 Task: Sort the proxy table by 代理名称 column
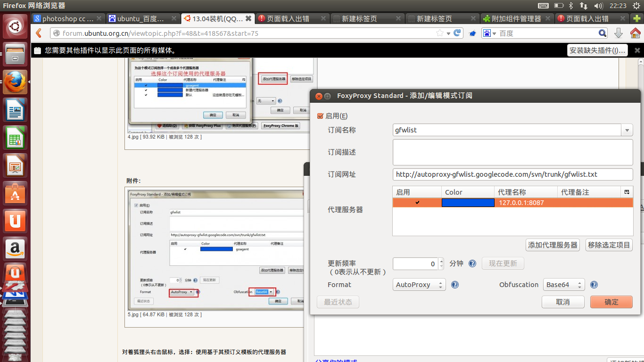(525, 192)
